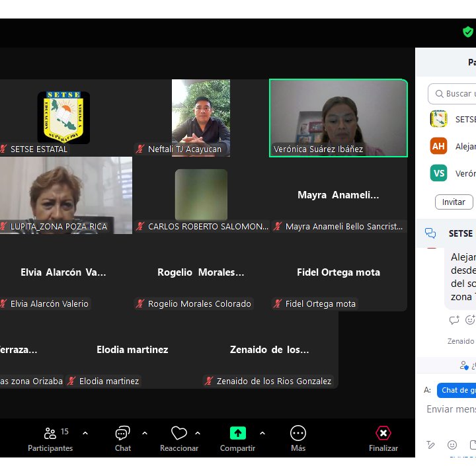
Task: Click the green Compartir share icon
Action: [x=237, y=433]
